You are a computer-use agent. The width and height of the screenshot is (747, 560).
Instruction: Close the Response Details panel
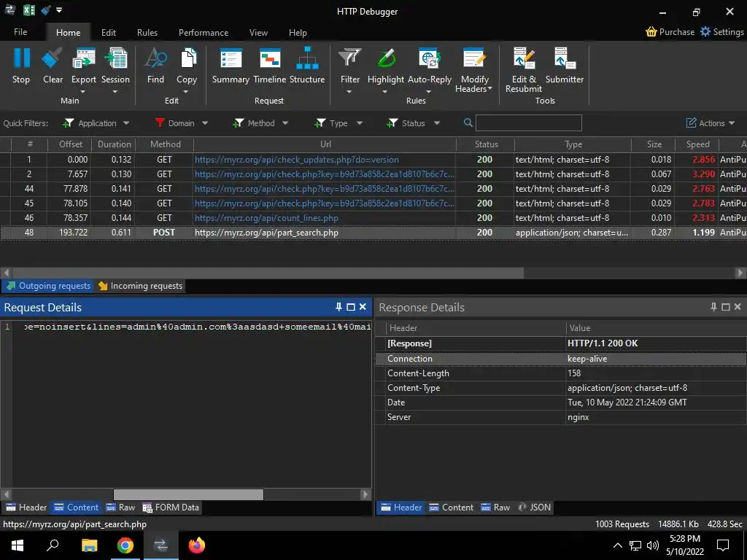(x=738, y=307)
